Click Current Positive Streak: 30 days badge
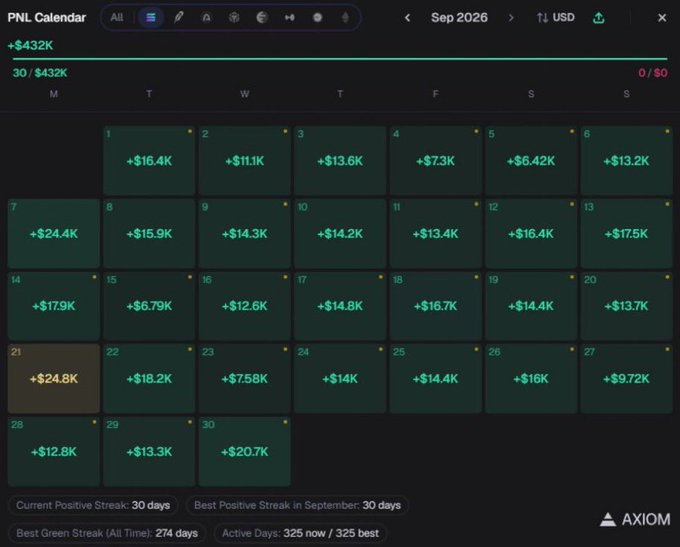The image size is (680, 547). 93,505
